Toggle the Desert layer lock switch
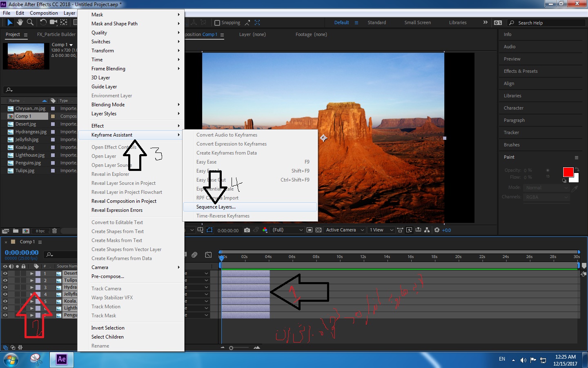Viewport: 588px width, 368px height. (x=24, y=274)
